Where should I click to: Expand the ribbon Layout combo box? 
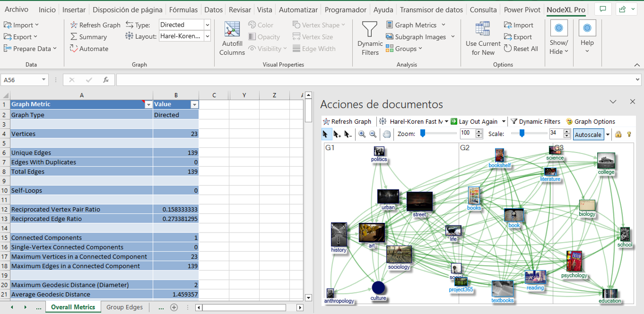pos(207,36)
